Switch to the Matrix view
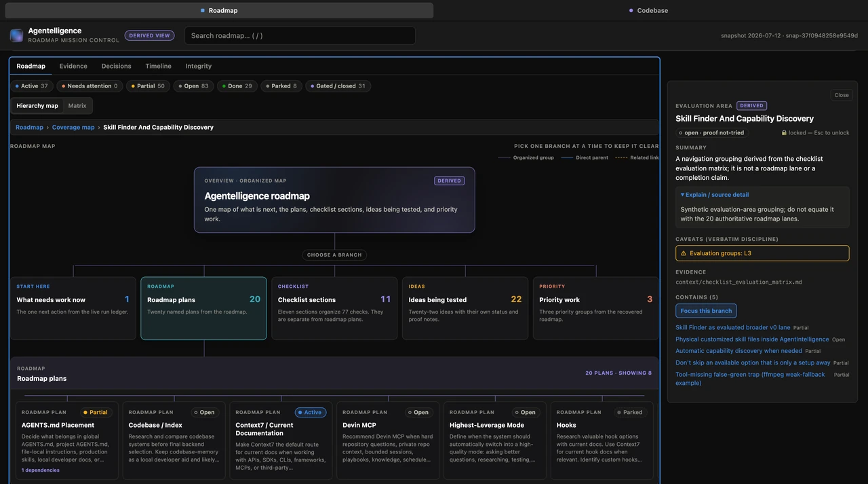The height and width of the screenshot is (484, 868). [x=77, y=106]
